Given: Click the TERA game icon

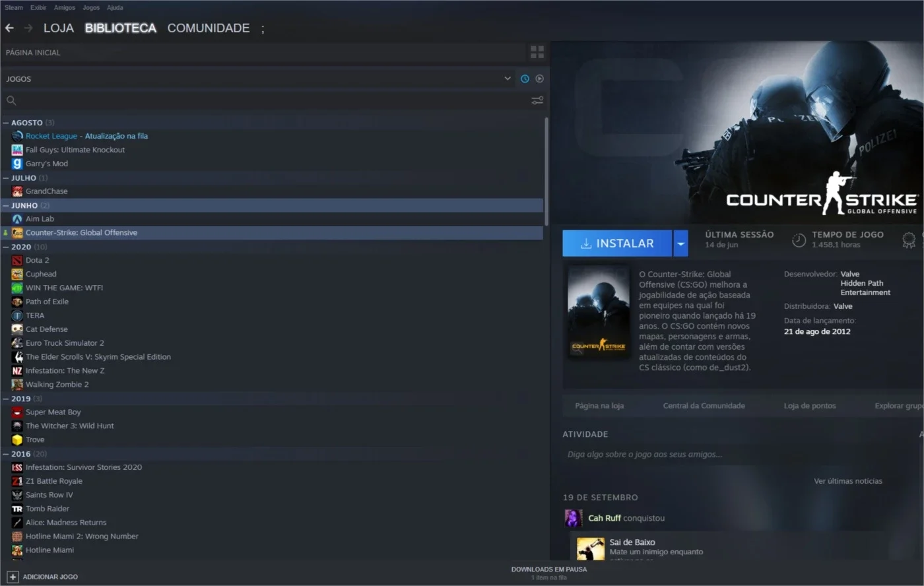Looking at the screenshot, I should (x=17, y=315).
